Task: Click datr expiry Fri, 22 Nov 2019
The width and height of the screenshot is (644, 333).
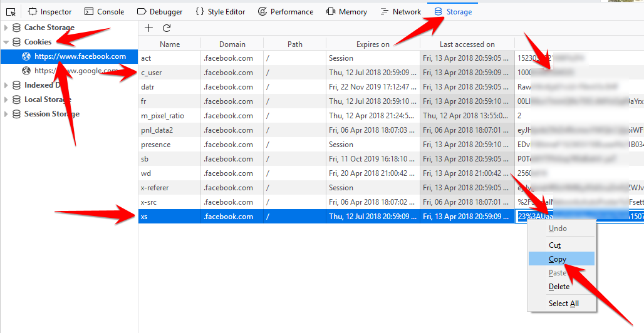Action: point(373,87)
